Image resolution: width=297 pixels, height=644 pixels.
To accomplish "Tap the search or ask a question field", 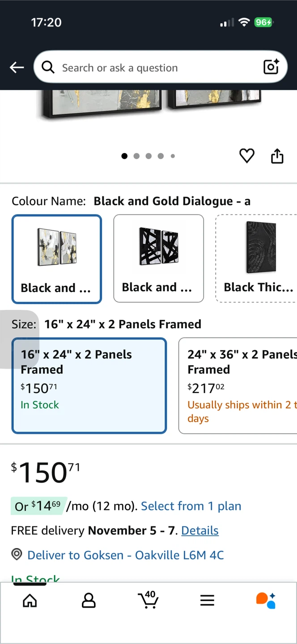I will pyautogui.click(x=152, y=68).
